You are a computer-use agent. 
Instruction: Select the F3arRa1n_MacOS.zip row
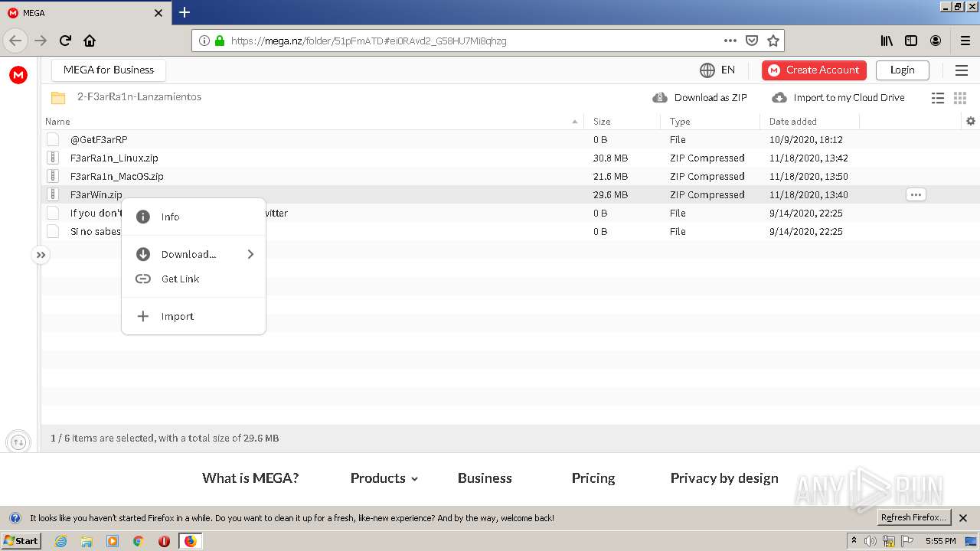pos(510,176)
